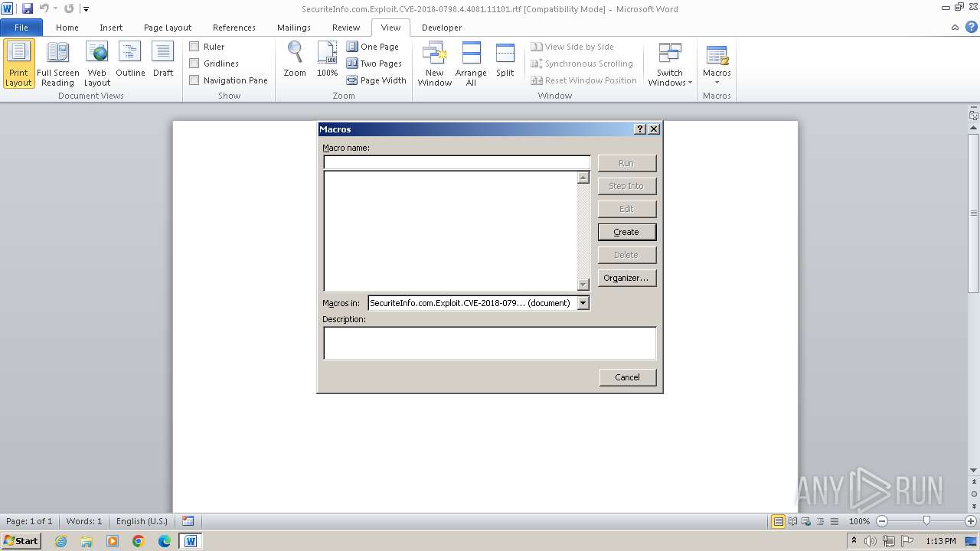This screenshot has width=980, height=551.
Task: Click View Side by Side
Action: (x=573, y=47)
